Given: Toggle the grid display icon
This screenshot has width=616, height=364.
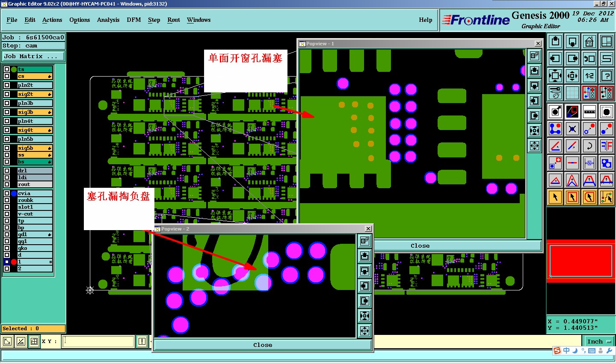Looking at the screenshot, I should tap(572, 92).
